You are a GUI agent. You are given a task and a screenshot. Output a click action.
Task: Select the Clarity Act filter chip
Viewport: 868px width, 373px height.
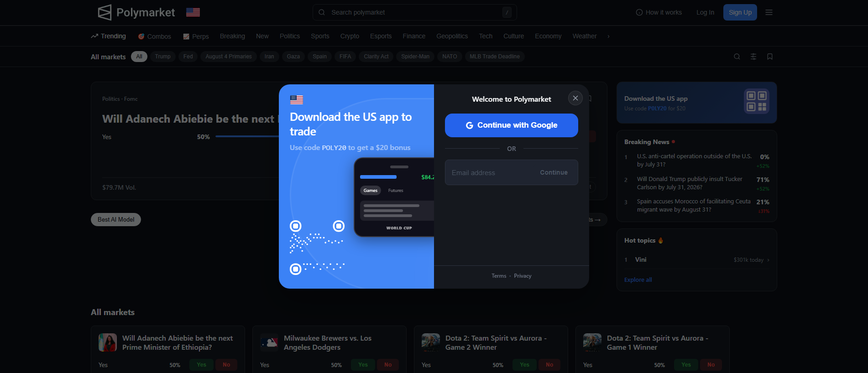point(376,57)
